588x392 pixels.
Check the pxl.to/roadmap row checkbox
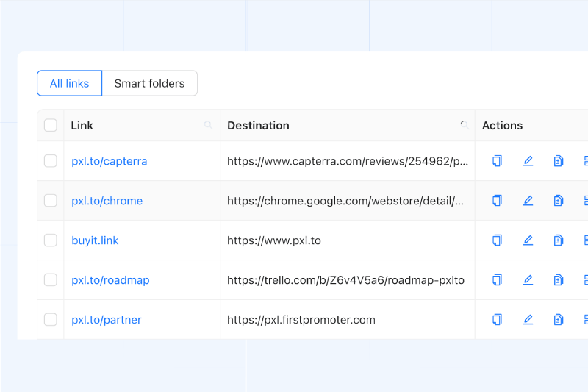51,279
